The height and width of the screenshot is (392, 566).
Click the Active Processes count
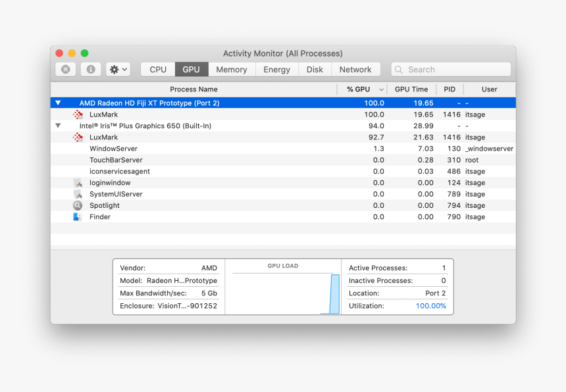[444, 268]
